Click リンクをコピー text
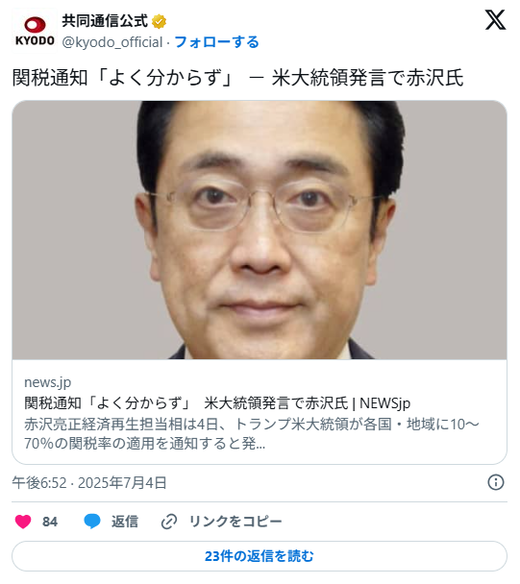 coord(235,521)
